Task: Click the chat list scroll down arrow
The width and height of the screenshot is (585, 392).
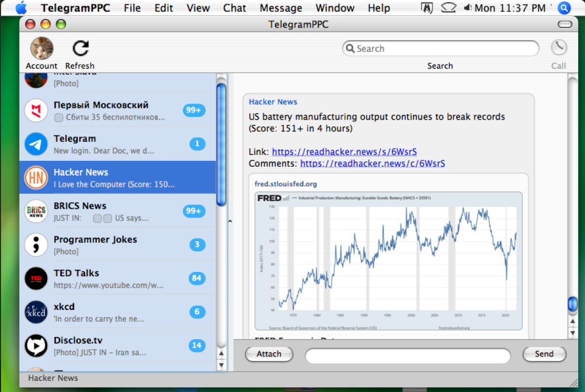Action: (x=221, y=365)
